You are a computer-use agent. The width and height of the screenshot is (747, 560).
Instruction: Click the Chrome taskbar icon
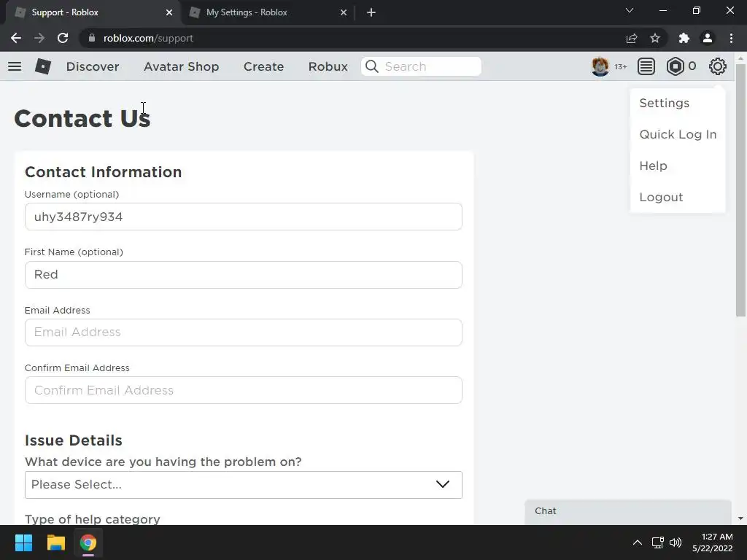coord(88,542)
